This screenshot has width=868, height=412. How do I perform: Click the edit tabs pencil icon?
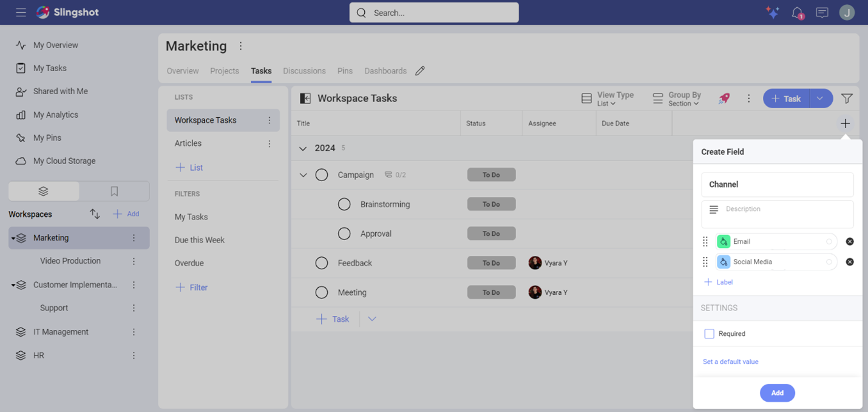click(x=420, y=71)
